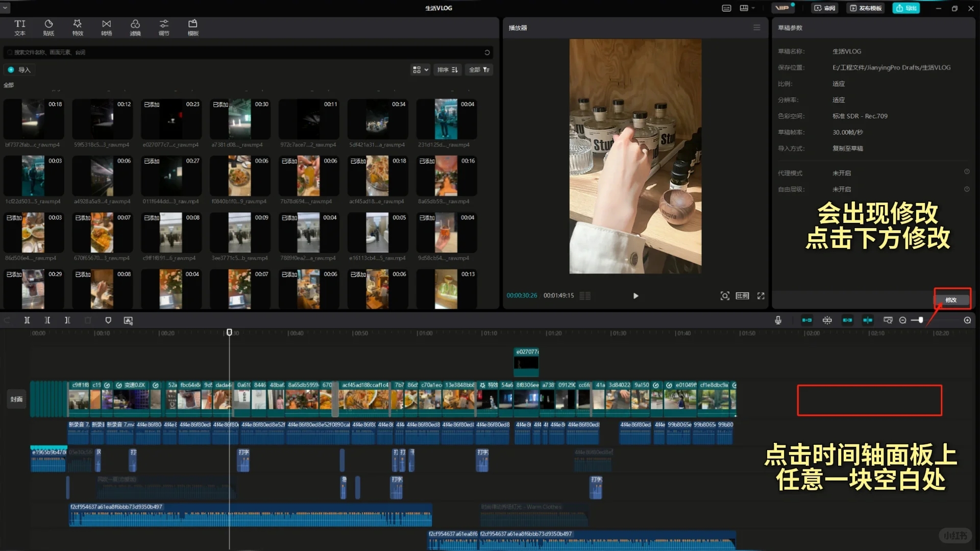Click the 审阅 review button
980x551 pixels.
[824, 8]
